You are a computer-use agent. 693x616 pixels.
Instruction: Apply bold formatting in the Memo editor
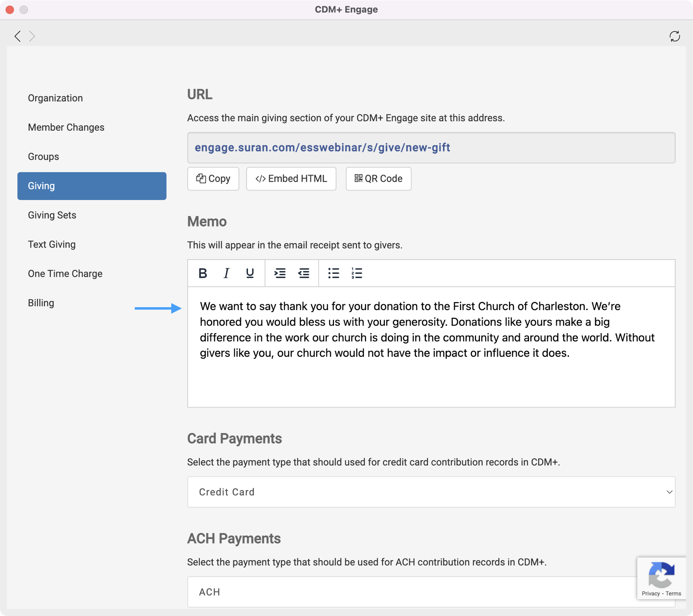click(203, 273)
